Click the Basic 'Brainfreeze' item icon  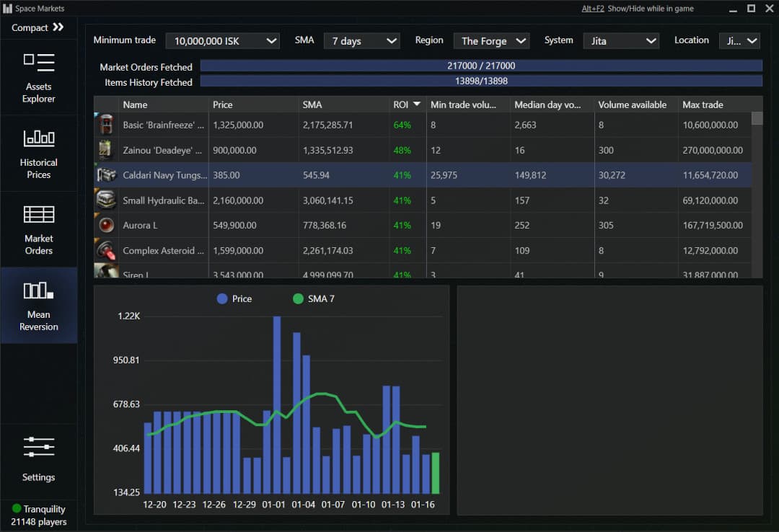106,125
